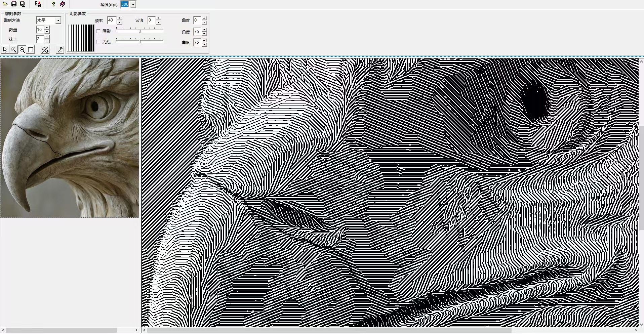The width and height of the screenshot is (644, 334).
Task: Increase the 角度 value beside 光线 slider
Action: coord(204,41)
